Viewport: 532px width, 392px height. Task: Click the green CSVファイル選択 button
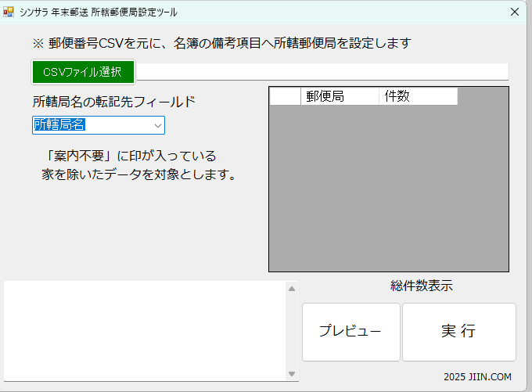[x=83, y=72]
